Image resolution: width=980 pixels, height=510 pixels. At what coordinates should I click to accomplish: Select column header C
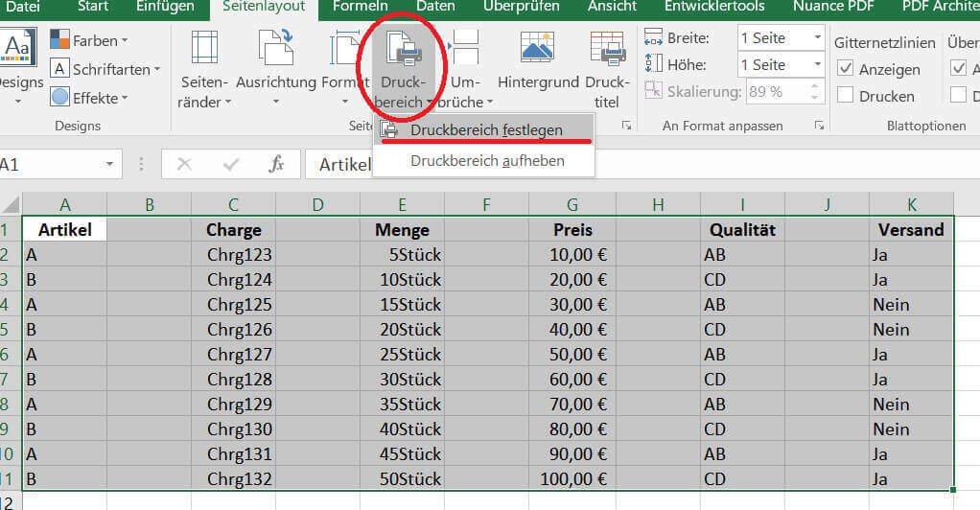tap(233, 204)
